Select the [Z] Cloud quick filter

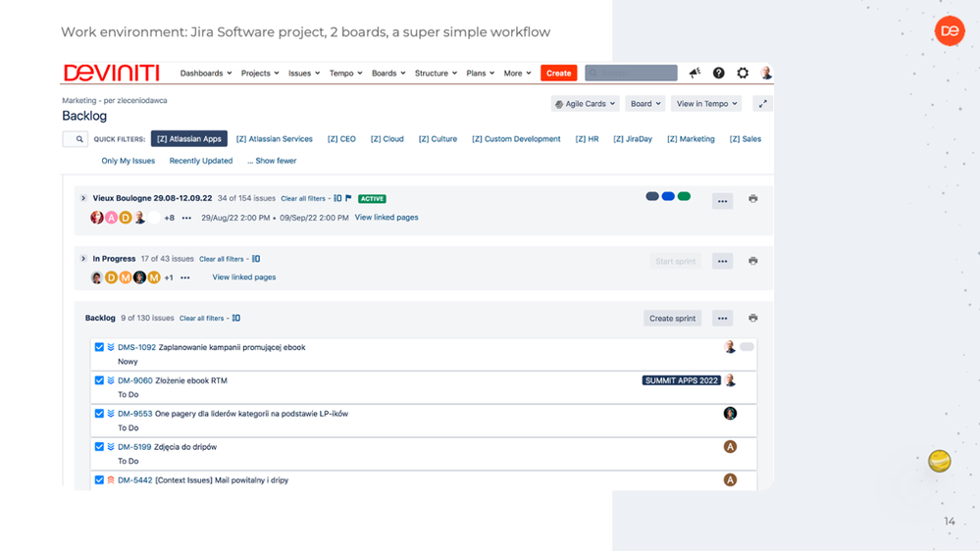[x=387, y=138]
